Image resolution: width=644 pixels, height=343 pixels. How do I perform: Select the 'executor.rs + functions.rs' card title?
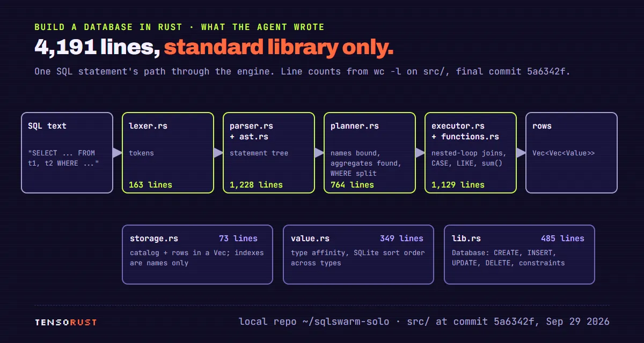point(465,131)
